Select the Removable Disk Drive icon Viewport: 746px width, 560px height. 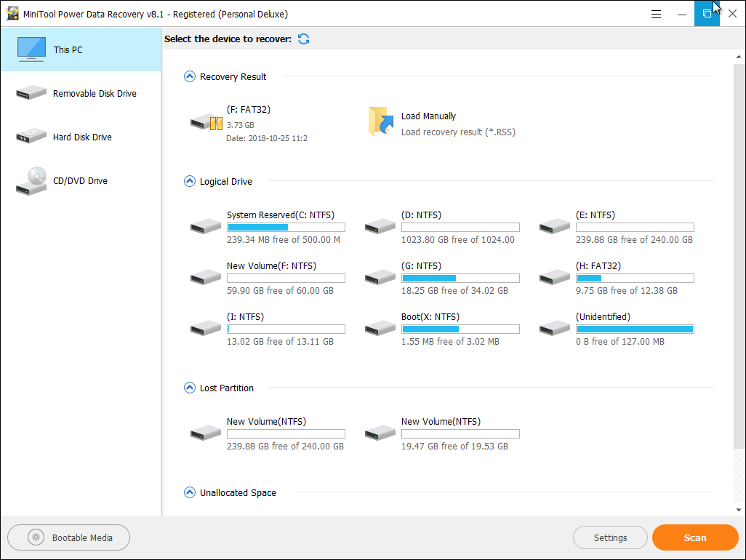(x=31, y=93)
